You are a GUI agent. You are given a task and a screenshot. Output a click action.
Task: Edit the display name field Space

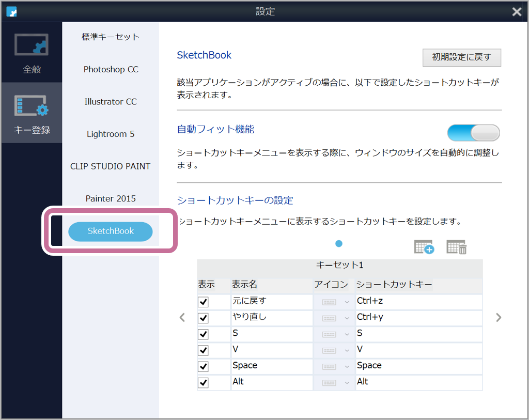[x=272, y=367]
